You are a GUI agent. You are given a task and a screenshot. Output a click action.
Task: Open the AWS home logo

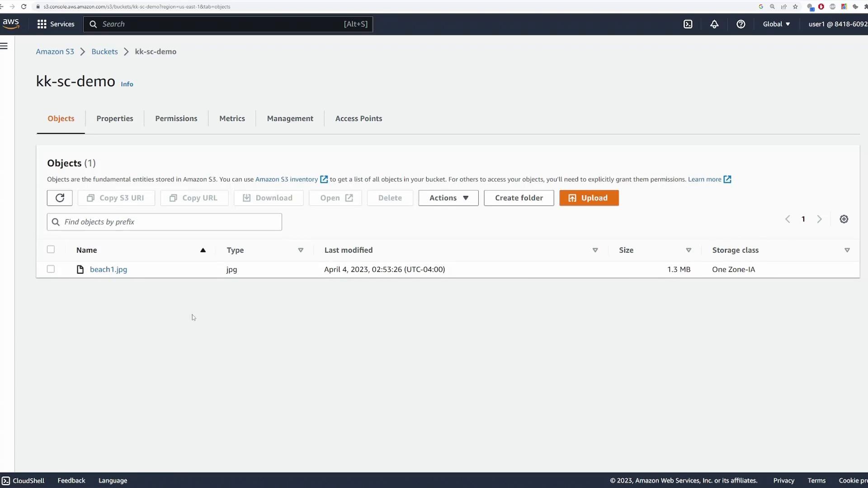click(x=10, y=24)
